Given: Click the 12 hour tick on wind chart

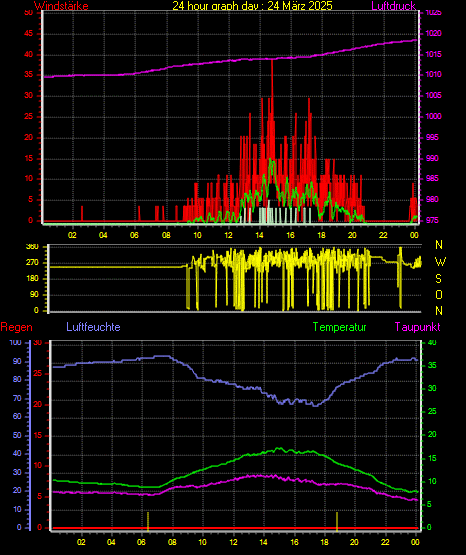Looking at the screenshot, I should [x=228, y=235].
